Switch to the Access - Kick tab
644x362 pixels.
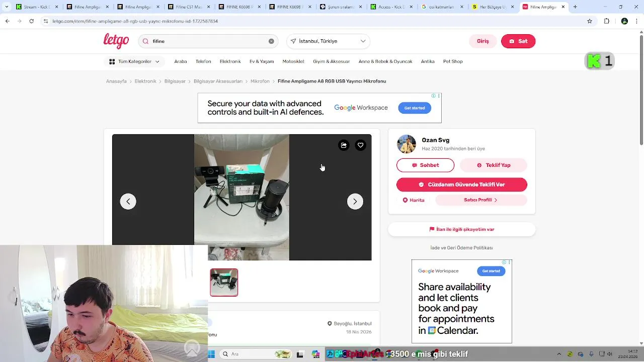tap(391, 7)
